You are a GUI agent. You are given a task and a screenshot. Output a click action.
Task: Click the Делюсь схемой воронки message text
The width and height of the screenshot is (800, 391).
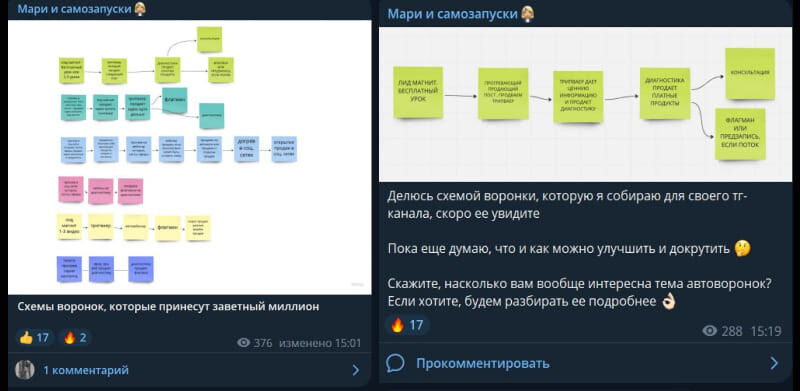pyautogui.click(x=567, y=204)
